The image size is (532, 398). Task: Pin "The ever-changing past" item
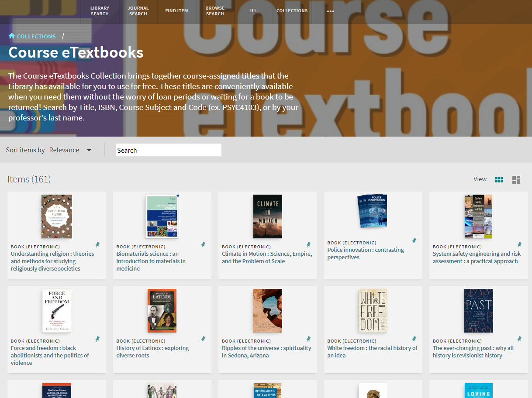(520, 338)
